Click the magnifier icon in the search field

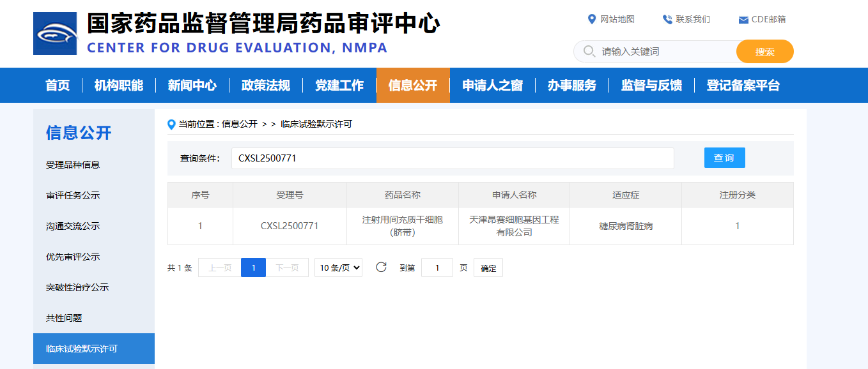pyautogui.click(x=589, y=51)
